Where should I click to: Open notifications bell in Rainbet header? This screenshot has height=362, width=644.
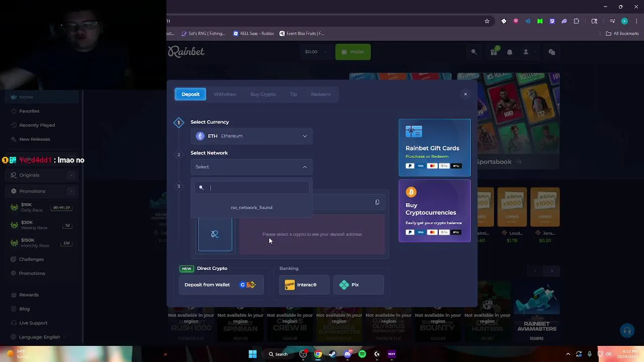pos(510,52)
